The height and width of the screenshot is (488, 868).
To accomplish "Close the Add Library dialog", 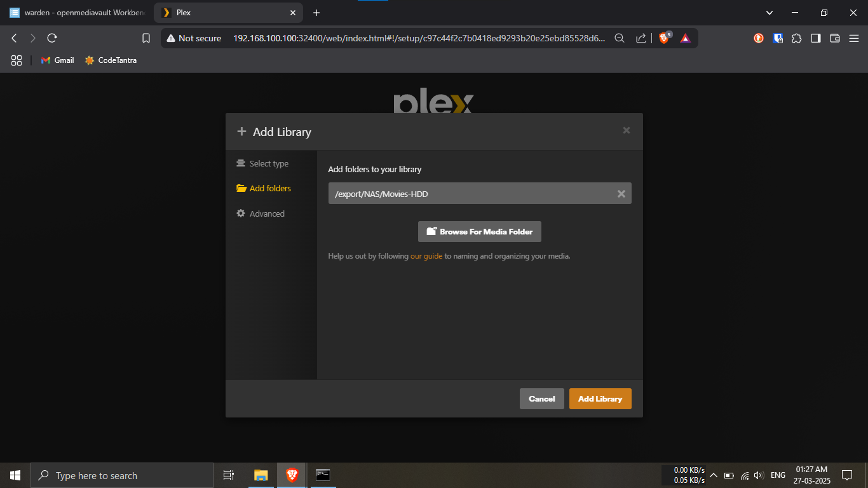I will [x=626, y=130].
